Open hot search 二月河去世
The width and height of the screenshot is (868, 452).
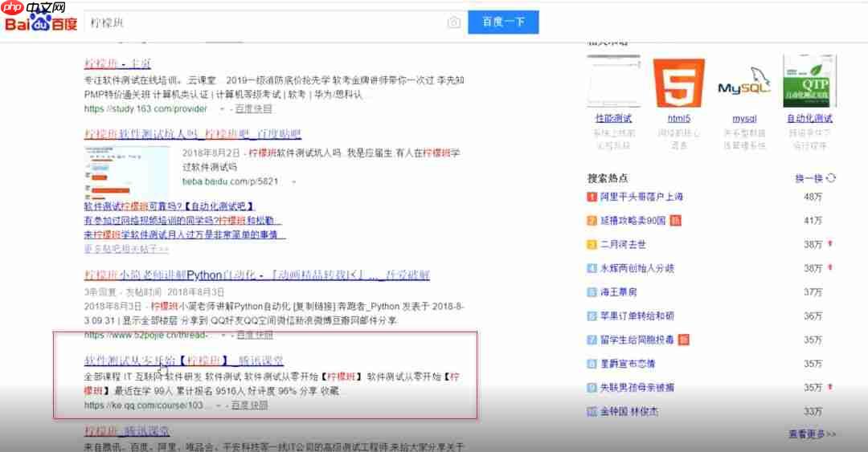[x=623, y=244]
